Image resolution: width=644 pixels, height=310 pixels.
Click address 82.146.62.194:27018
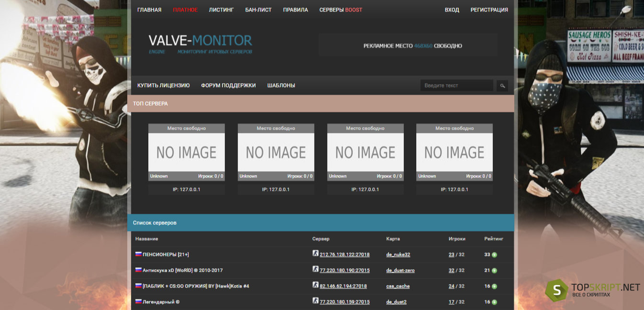point(343,286)
